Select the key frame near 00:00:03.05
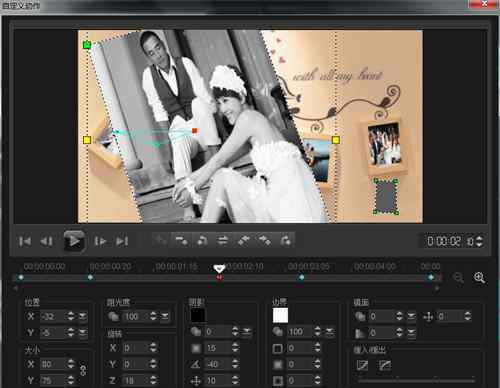Viewport: 500px width, 388px height. (301, 277)
